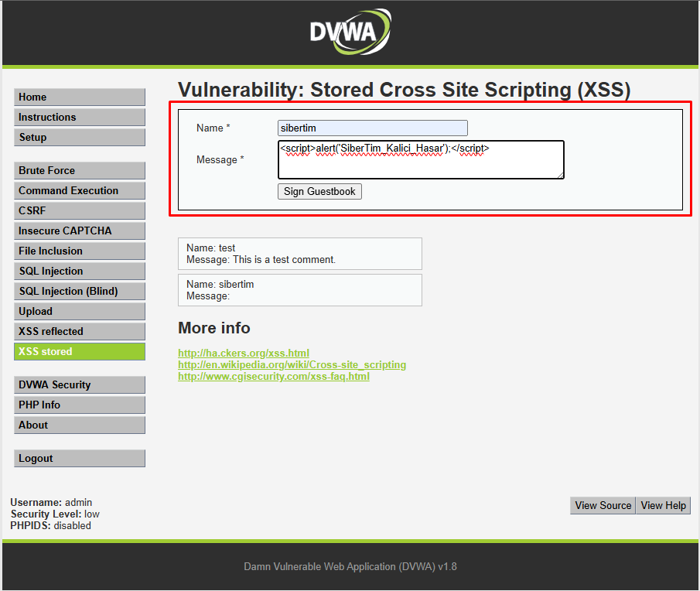700x591 pixels.
Task: Open File Inclusion page
Action: click(80, 251)
